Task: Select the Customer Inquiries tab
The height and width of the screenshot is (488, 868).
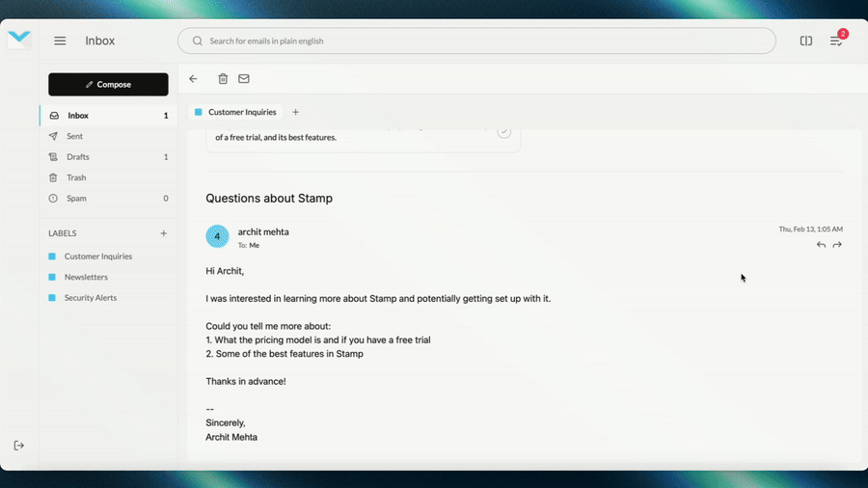Action: coord(236,112)
